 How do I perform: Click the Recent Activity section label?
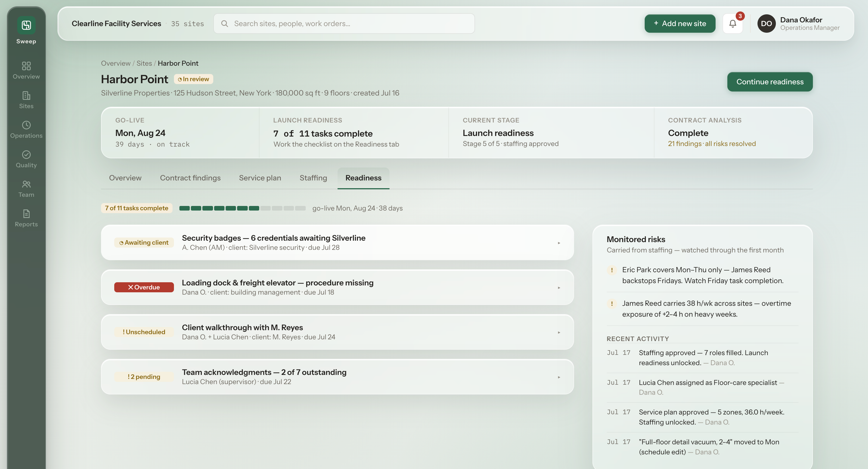tap(638, 339)
